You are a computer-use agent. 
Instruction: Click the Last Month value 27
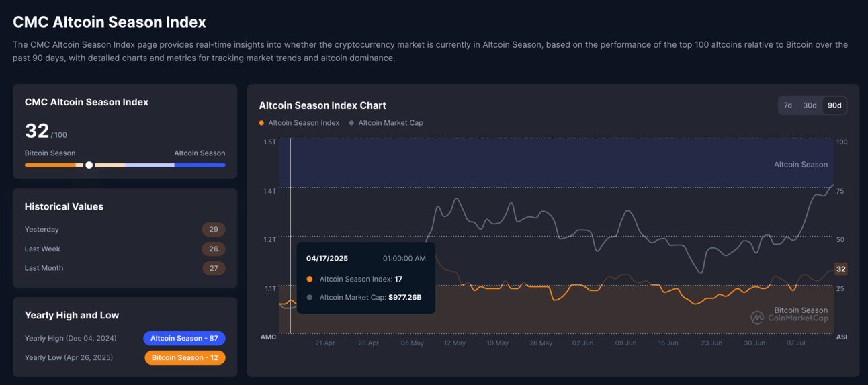214,268
